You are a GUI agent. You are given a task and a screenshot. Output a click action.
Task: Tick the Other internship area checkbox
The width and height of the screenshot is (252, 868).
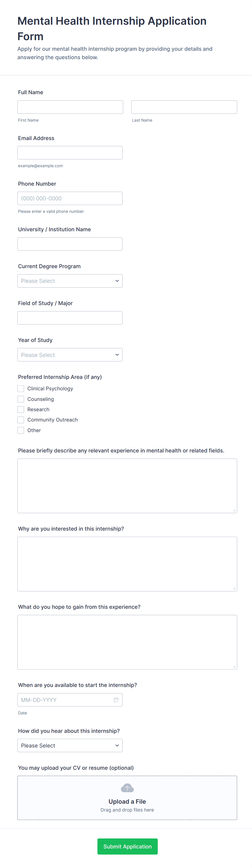point(21,430)
